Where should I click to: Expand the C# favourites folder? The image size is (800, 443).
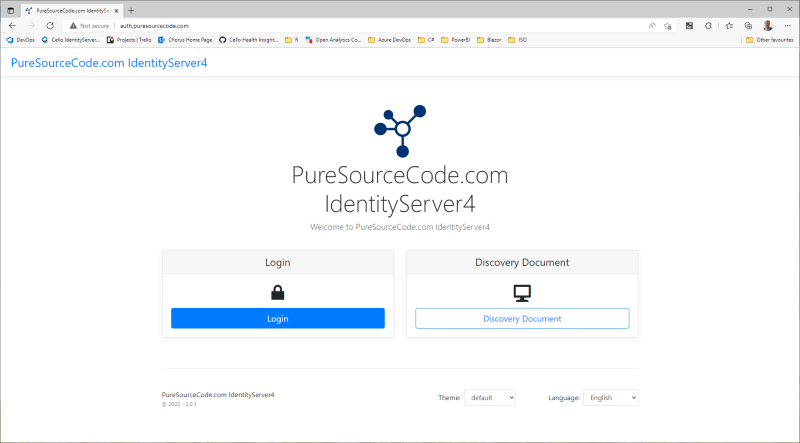[x=426, y=40]
